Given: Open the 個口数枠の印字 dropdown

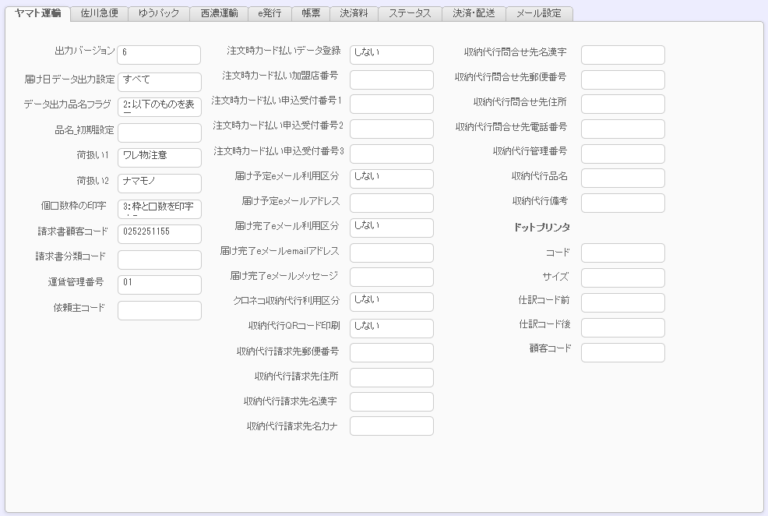Looking at the screenshot, I should click(159, 209).
